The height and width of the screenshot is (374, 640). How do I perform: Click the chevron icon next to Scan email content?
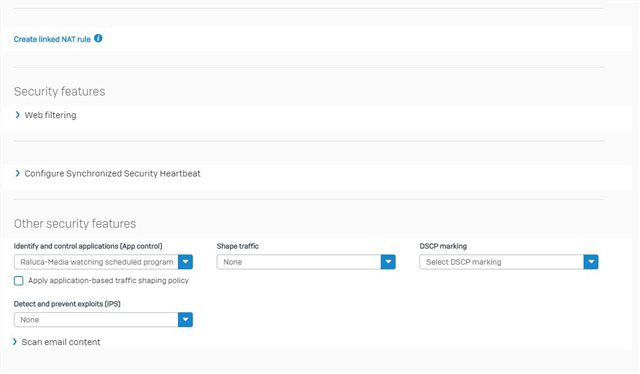click(x=15, y=342)
